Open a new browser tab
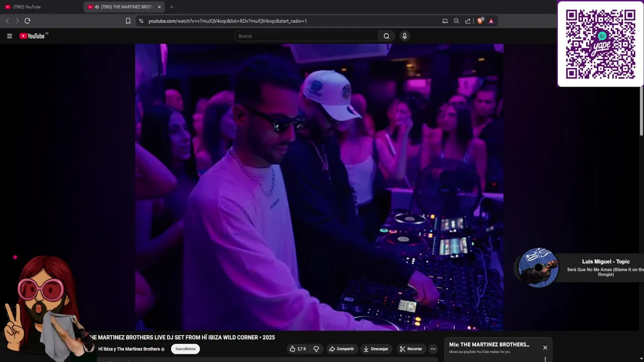 tap(172, 7)
